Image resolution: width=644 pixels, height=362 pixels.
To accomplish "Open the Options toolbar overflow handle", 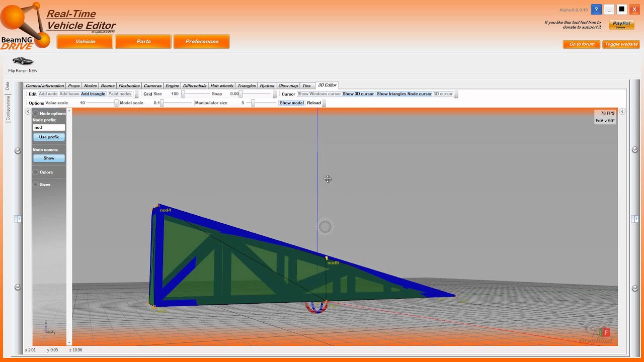I will [x=324, y=104].
